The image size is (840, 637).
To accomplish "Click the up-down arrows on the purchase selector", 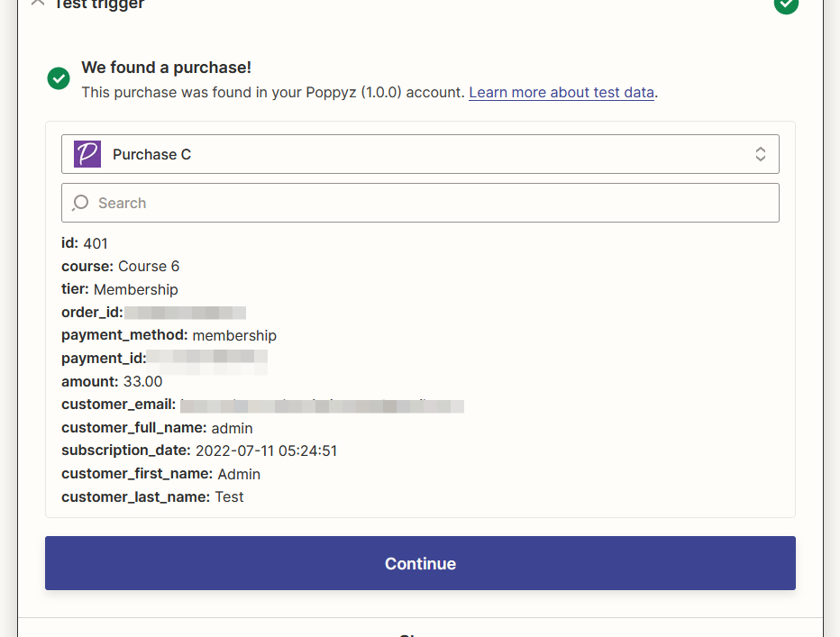I will click(761, 154).
